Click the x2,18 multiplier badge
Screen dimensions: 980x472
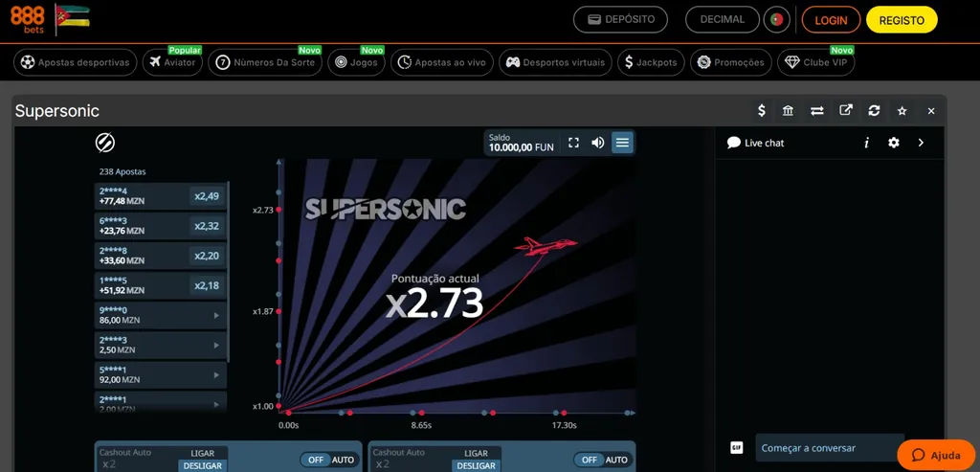pyautogui.click(x=207, y=285)
